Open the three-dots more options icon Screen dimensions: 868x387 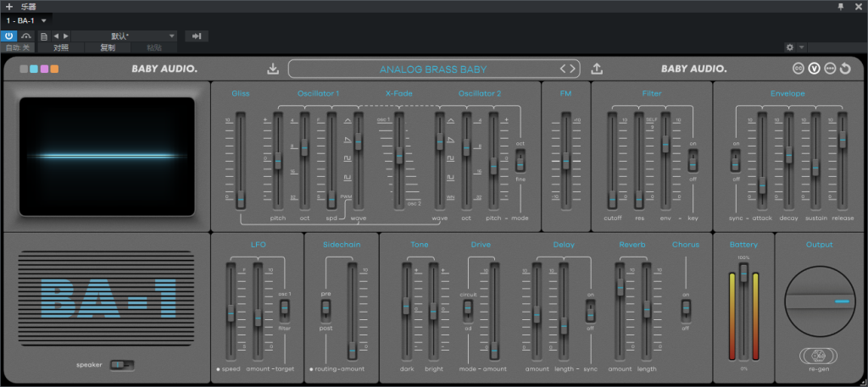(830, 69)
